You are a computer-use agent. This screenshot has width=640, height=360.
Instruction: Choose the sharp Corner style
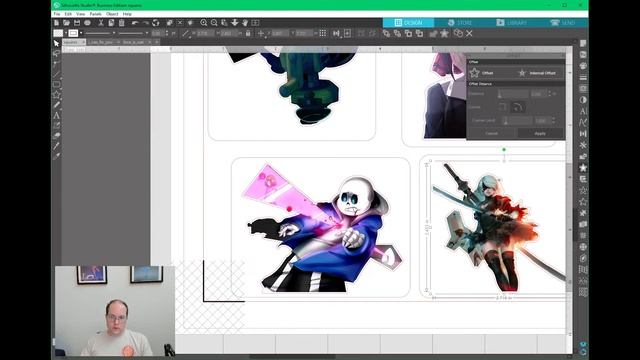[502, 107]
